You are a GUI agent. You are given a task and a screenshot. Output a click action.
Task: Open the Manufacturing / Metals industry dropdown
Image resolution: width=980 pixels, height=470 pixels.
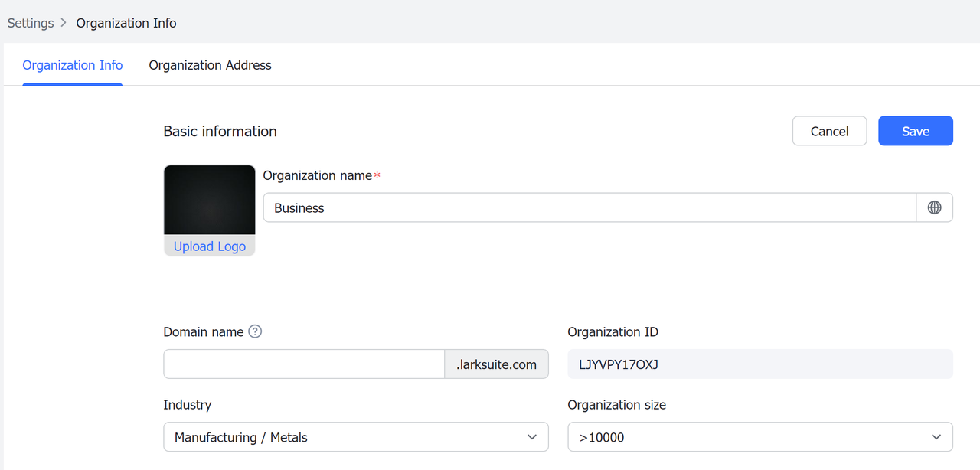click(355, 437)
